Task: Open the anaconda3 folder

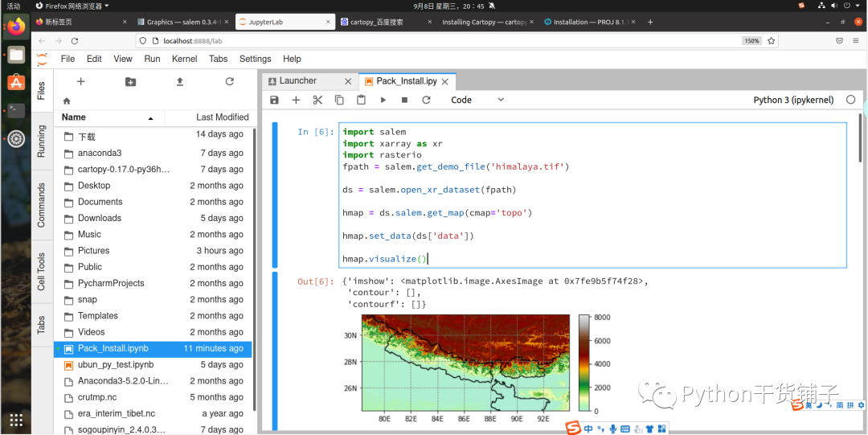Action: pyautogui.click(x=154, y=153)
